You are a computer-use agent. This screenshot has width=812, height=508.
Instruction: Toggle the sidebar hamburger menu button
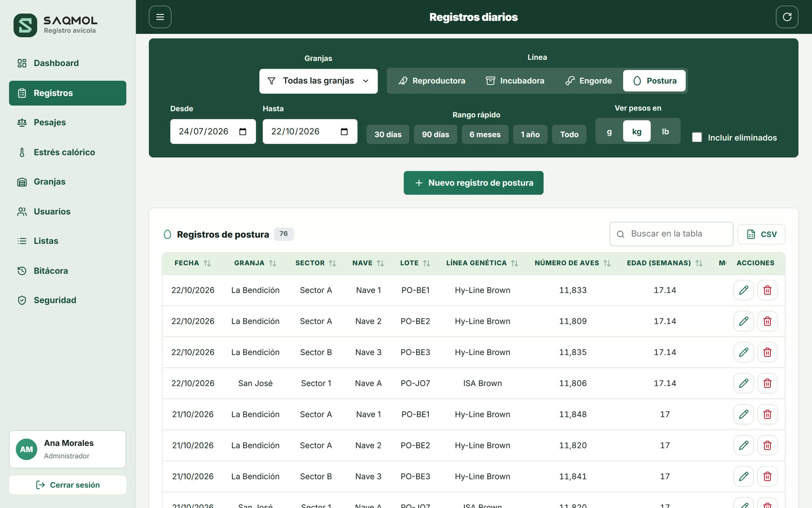pyautogui.click(x=160, y=17)
